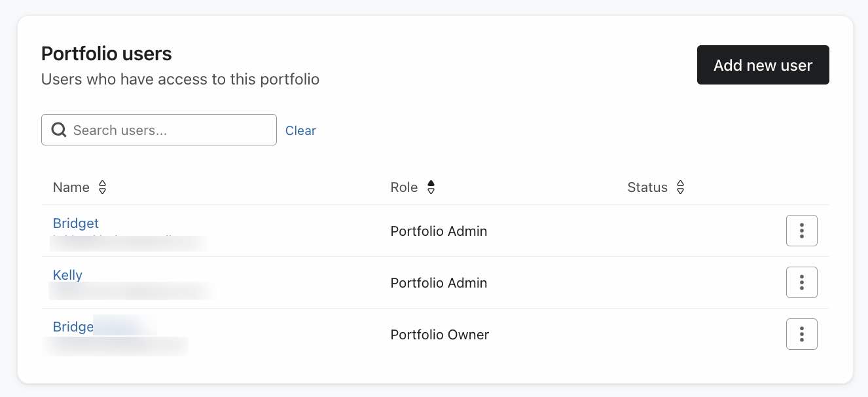Screen dimensions: 868x397
Task: Click the Status column sort icon
Action: tap(681, 187)
